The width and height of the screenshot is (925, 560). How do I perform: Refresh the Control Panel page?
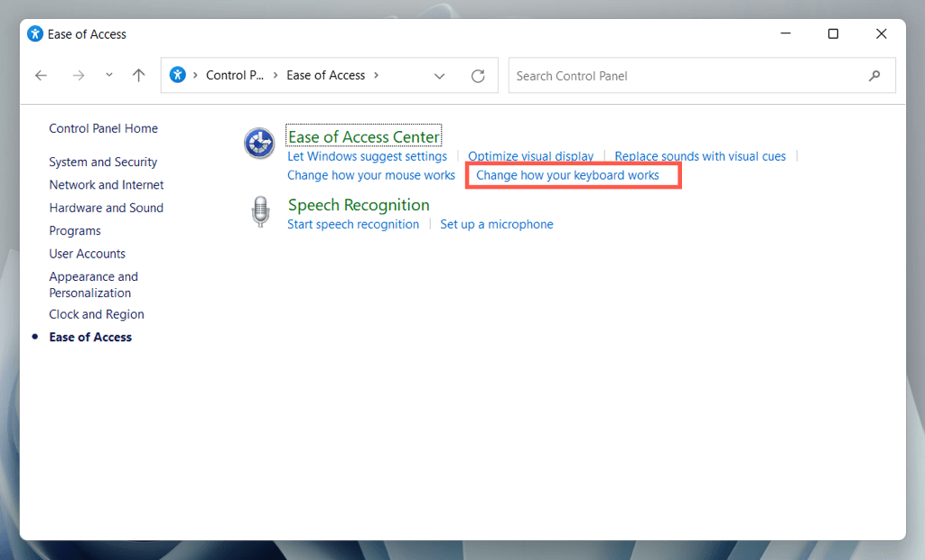[x=478, y=76]
